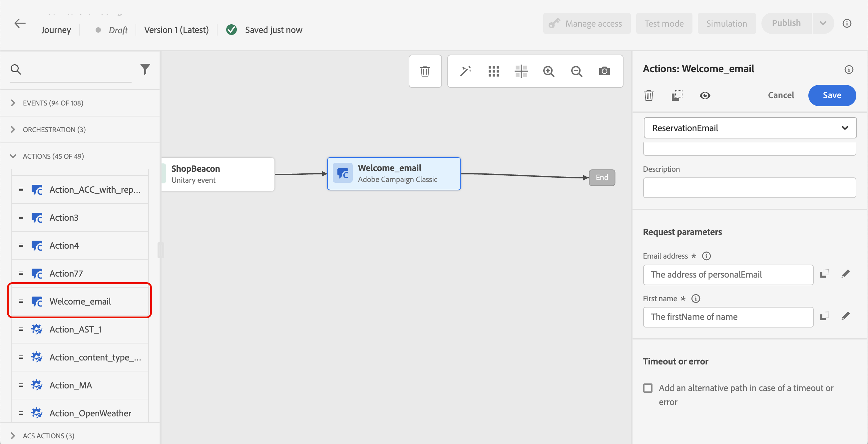
Task: Click the auto-arrange magic wand icon
Action: (x=466, y=71)
